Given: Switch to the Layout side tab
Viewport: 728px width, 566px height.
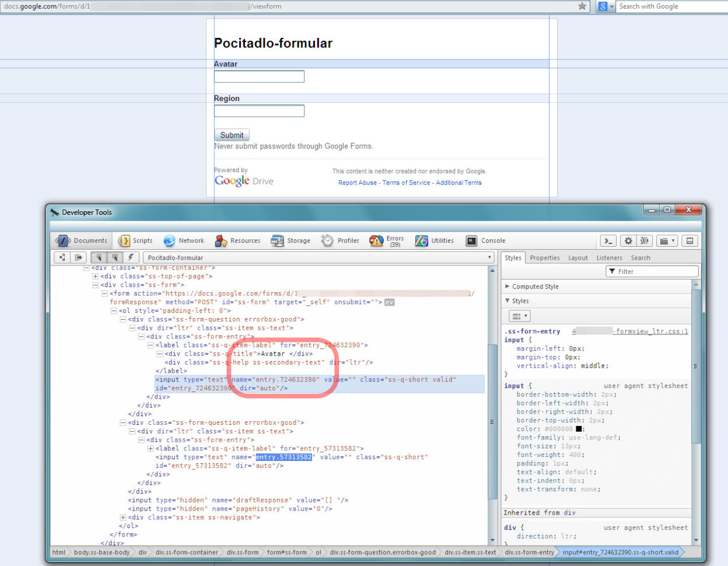Looking at the screenshot, I should tap(578, 257).
